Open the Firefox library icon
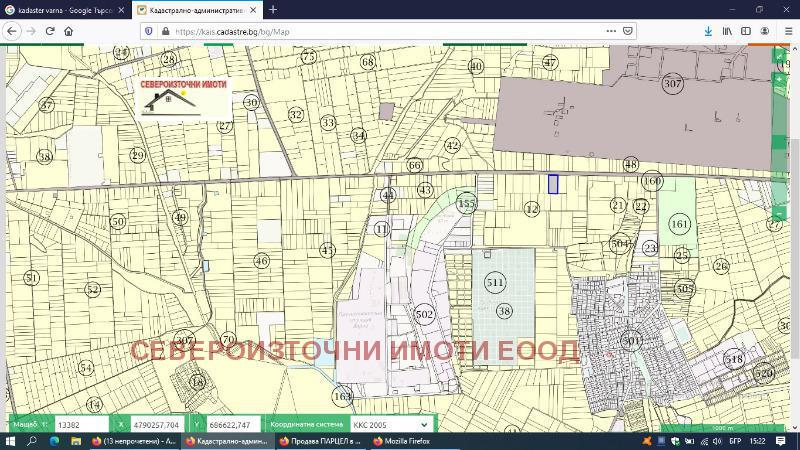This screenshot has height=450, width=800. 728,31
